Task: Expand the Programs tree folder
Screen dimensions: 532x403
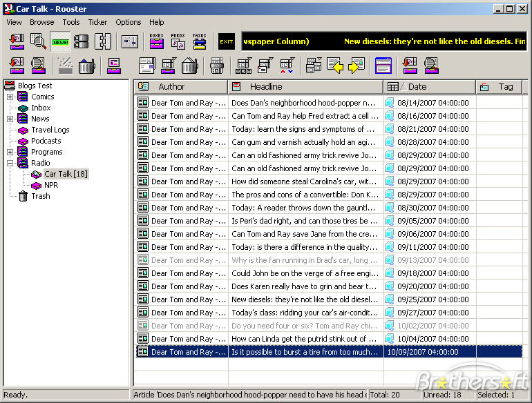Action: (x=10, y=153)
